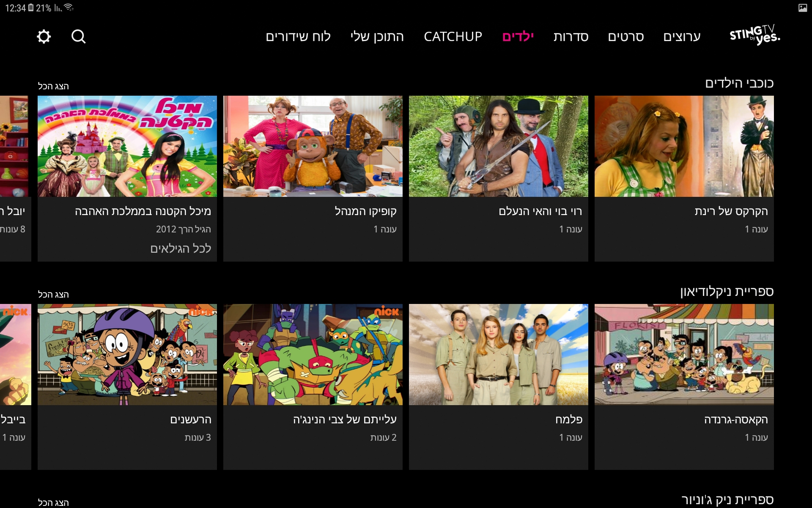The width and height of the screenshot is (812, 508).
Task: Select the title הקאסה-גרנדה
Action: pos(736,419)
